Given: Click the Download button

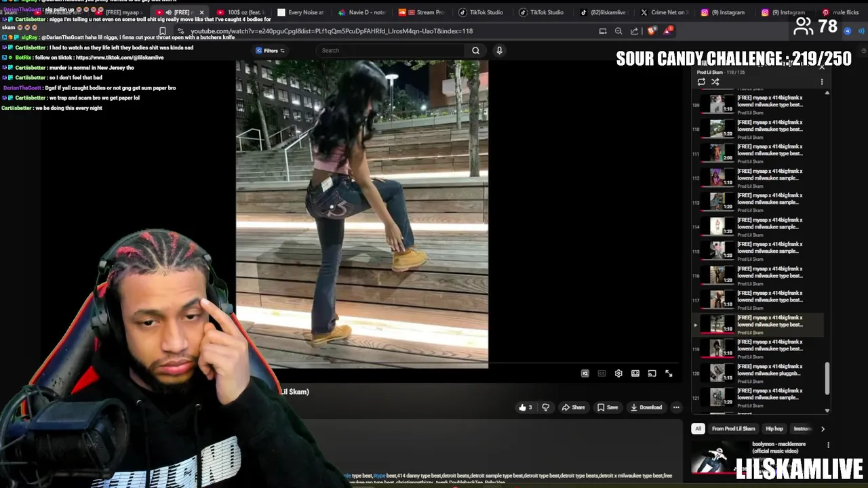Looking at the screenshot, I should tap(646, 407).
